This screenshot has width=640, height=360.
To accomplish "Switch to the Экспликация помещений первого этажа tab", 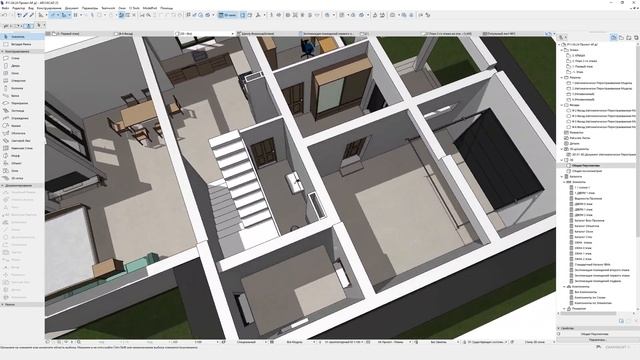I will 328,34.
